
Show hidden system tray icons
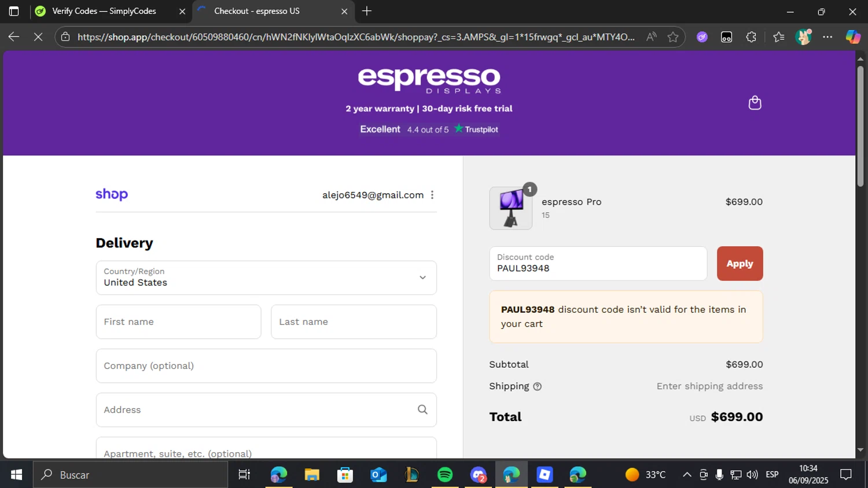(687, 475)
